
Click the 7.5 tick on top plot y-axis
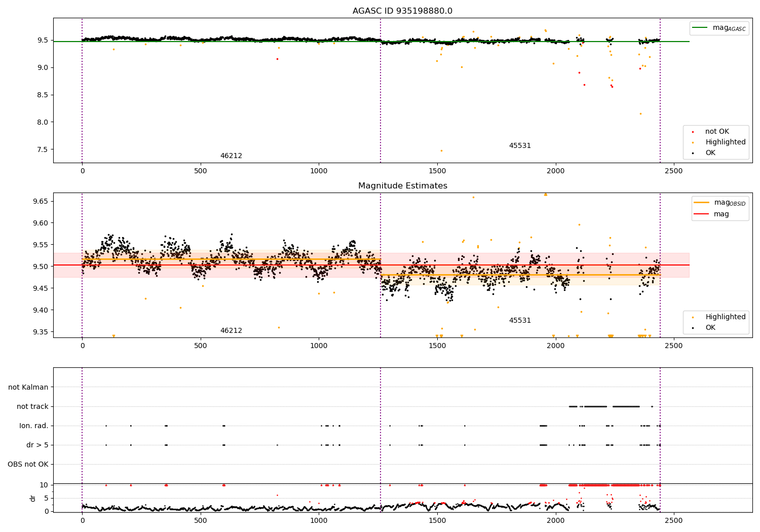point(43,149)
